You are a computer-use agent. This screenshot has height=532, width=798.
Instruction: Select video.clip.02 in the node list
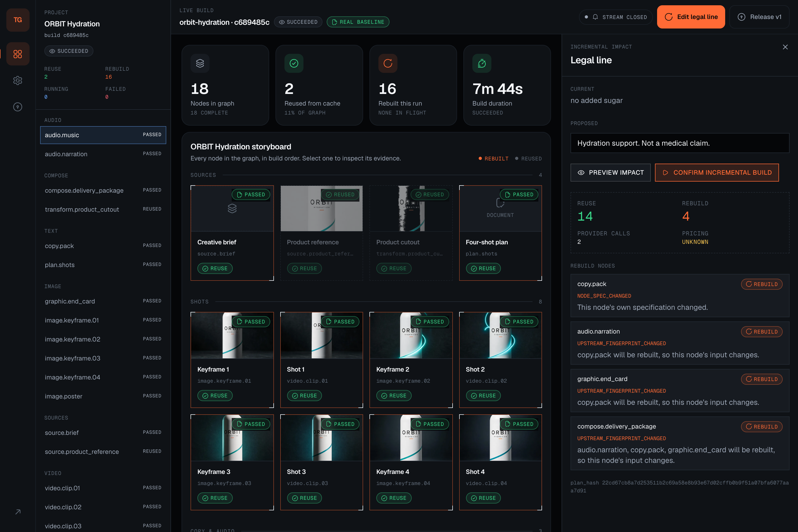click(103, 507)
